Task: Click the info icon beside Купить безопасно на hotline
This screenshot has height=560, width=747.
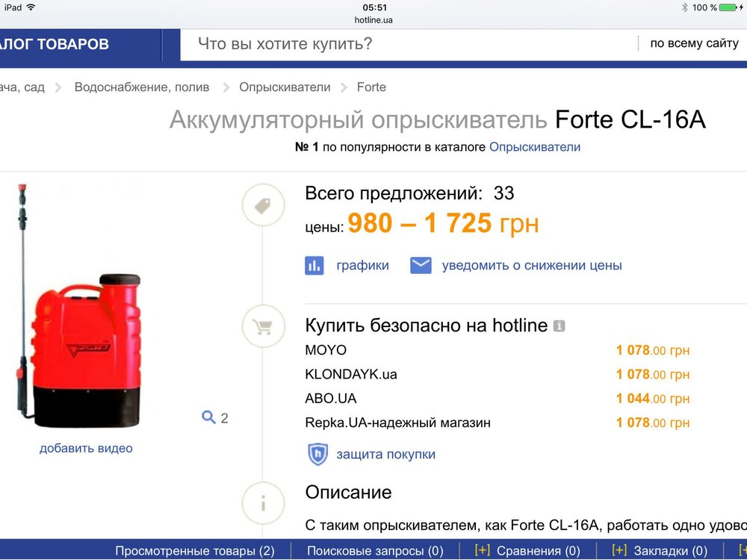Action: click(559, 326)
